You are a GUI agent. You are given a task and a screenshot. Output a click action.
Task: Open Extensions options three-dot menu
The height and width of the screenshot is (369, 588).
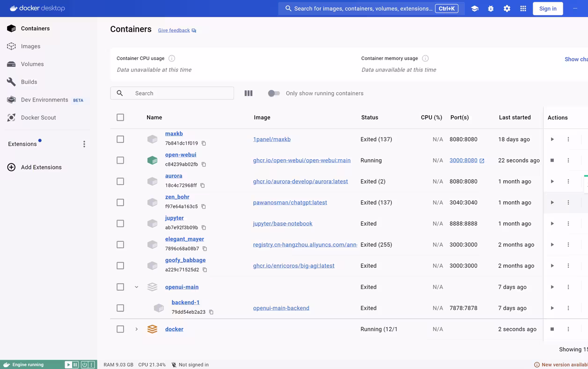84,144
